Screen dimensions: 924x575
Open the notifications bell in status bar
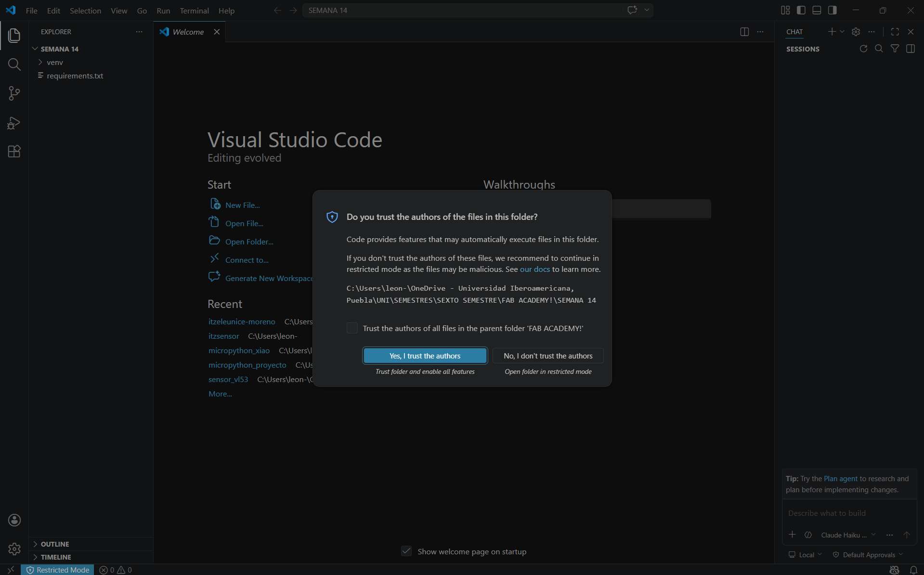[x=913, y=570]
